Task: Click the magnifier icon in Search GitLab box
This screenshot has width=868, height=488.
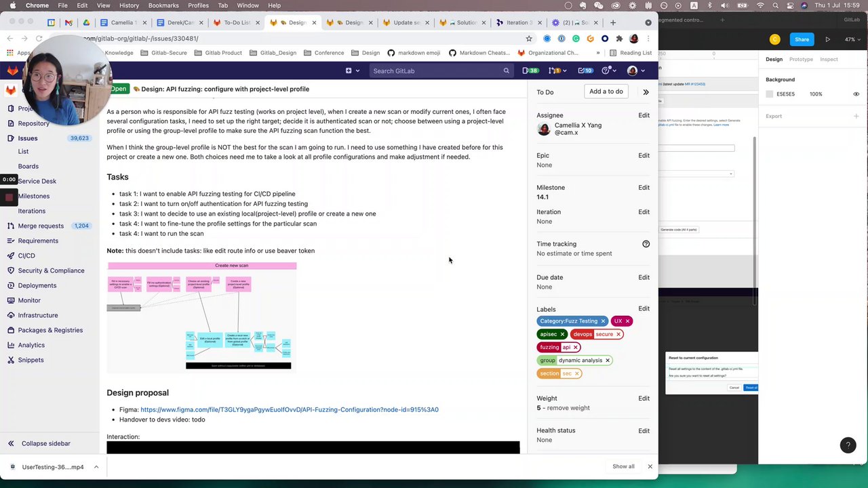Action: click(x=506, y=70)
